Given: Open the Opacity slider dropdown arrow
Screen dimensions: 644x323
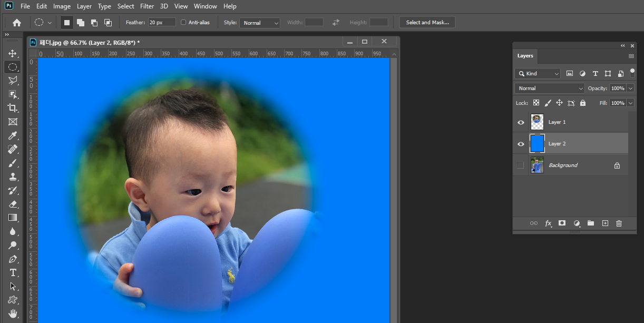Looking at the screenshot, I should pyautogui.click(x=630, y=89).
